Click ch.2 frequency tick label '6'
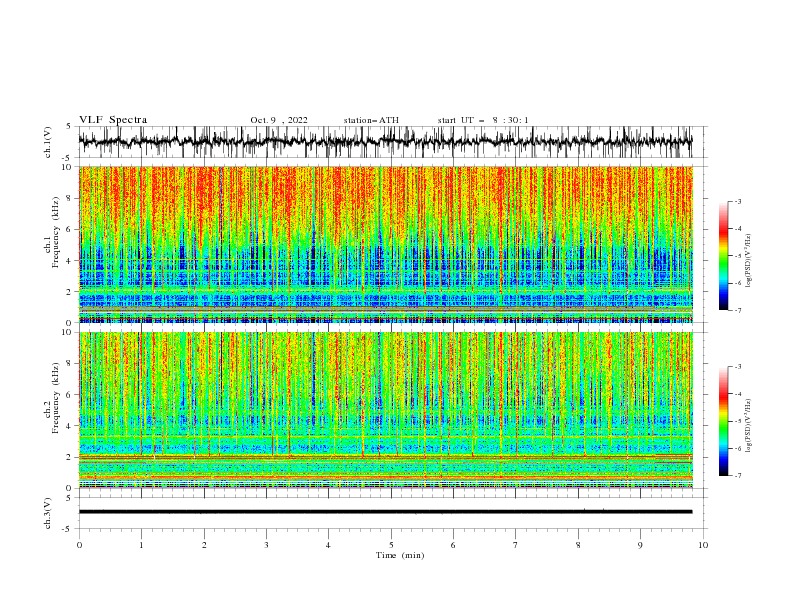792x612 pixels. 70,395
